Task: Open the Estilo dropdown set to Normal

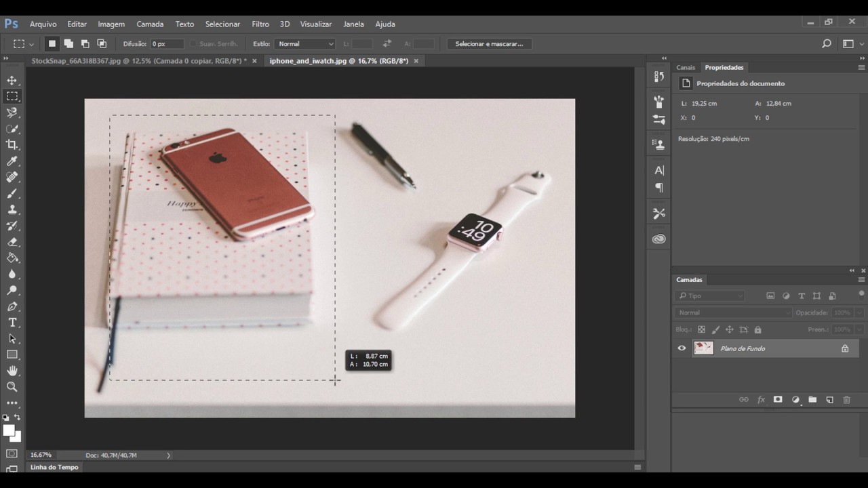Action: point(305,43)
